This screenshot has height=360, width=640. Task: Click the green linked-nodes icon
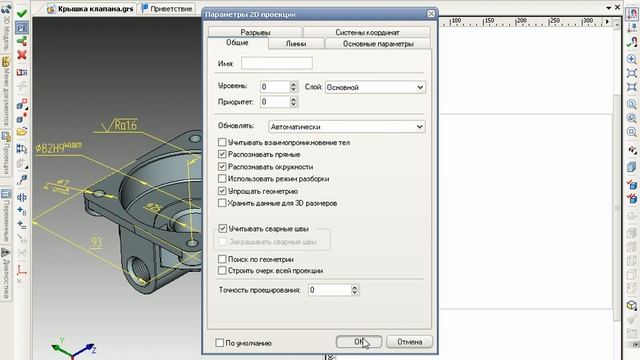click(22, 41)
